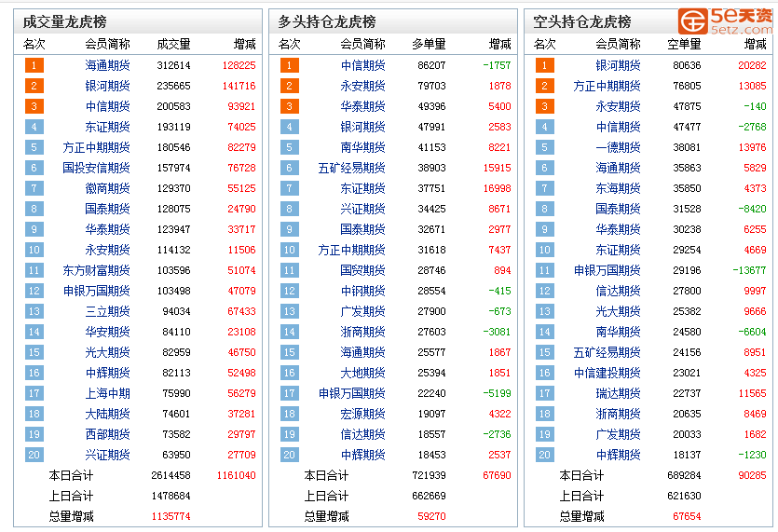Click 永安期货 in 多头持仓龙虎榜

coord(362,86)
